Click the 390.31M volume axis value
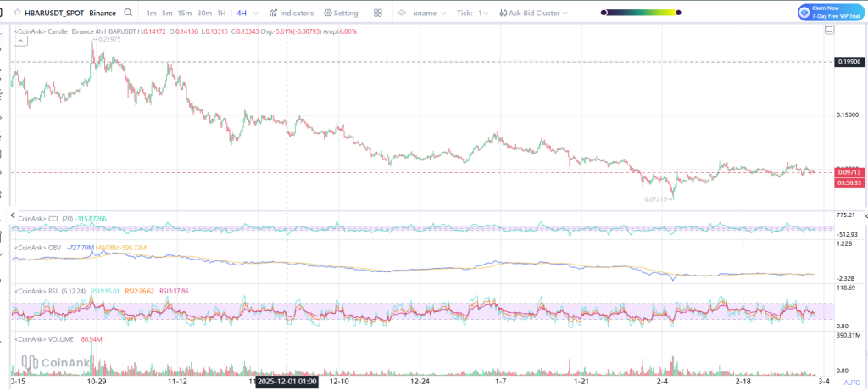Screen dimensions: 868x391 [x=849, y=335]
